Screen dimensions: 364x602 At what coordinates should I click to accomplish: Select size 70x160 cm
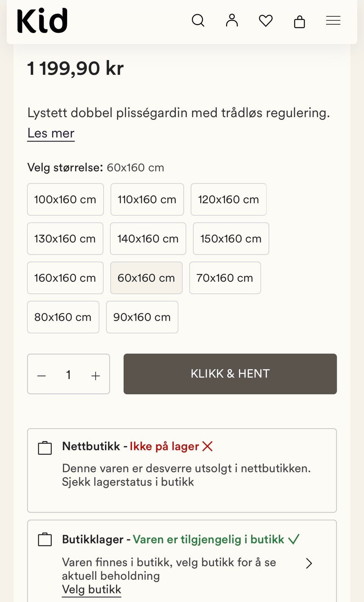pos(225,278)
